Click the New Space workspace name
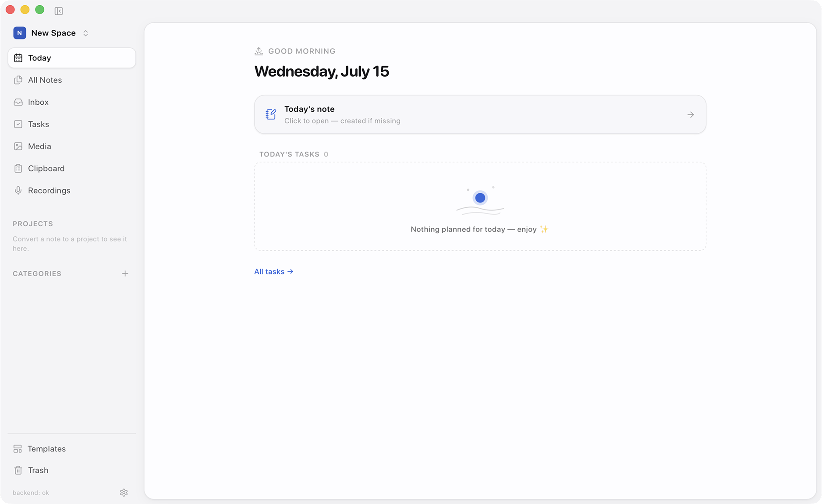This screenshot has width=822, height=504. (x=53, y=33)
